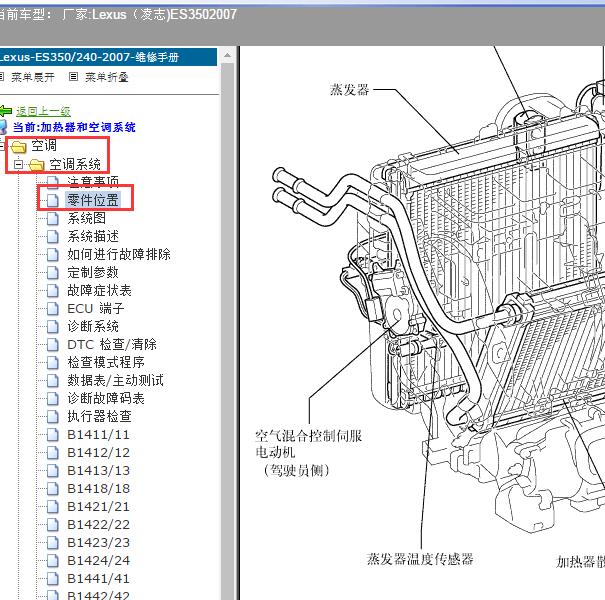Open the 诊断系统 entry
The height and width of the screenshot is (600, 605).
coord(93,326)
